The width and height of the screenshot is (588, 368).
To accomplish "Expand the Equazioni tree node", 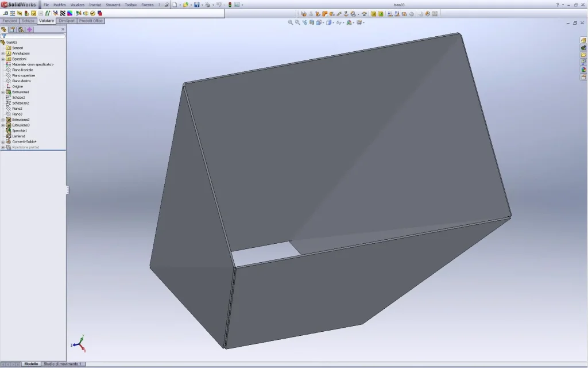I will coord(3,59).
